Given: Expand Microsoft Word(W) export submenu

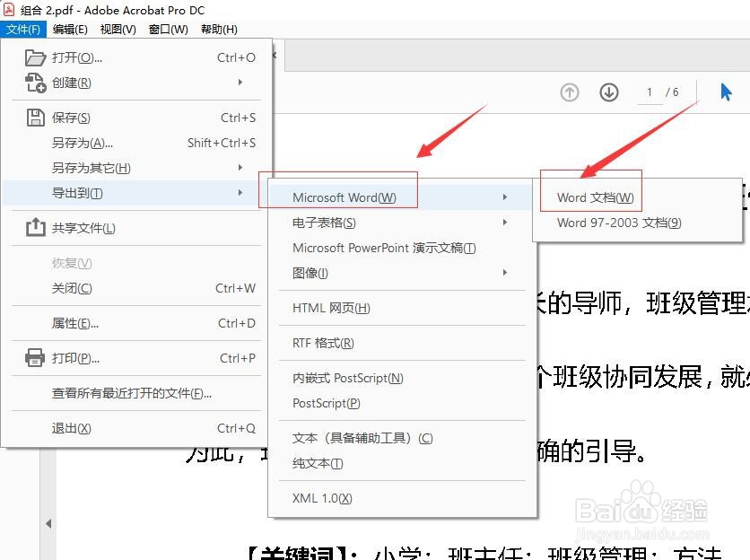Looking at the screenshot, I should click(x=401, y=197).
